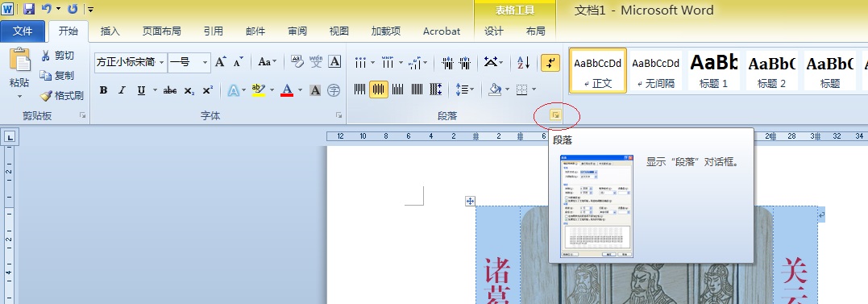Click the Clear Formatting eraser icon
The image size is (868, 304).
297,61
